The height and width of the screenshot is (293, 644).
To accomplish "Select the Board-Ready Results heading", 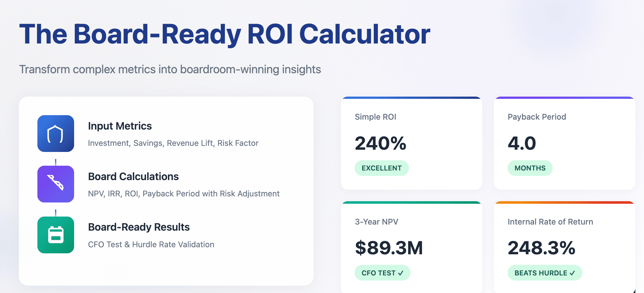I will (139, 227).
